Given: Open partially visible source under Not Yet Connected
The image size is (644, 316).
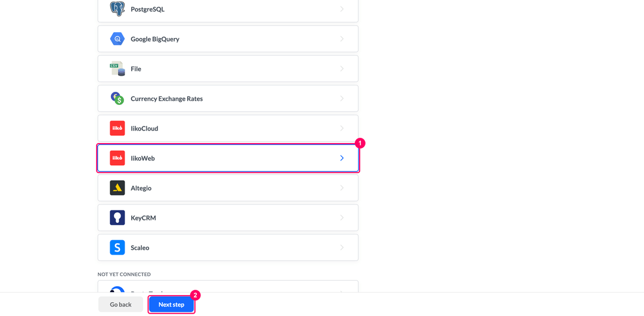Looking at the screenshot, I should [x=228, y=287].
